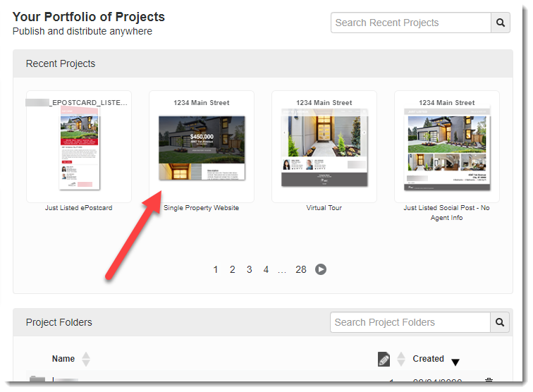The width and height of the screenshot is (533, 392).
Task: Open the Virtual Tour project thumbnail
Action: click(x=324, y=147)
